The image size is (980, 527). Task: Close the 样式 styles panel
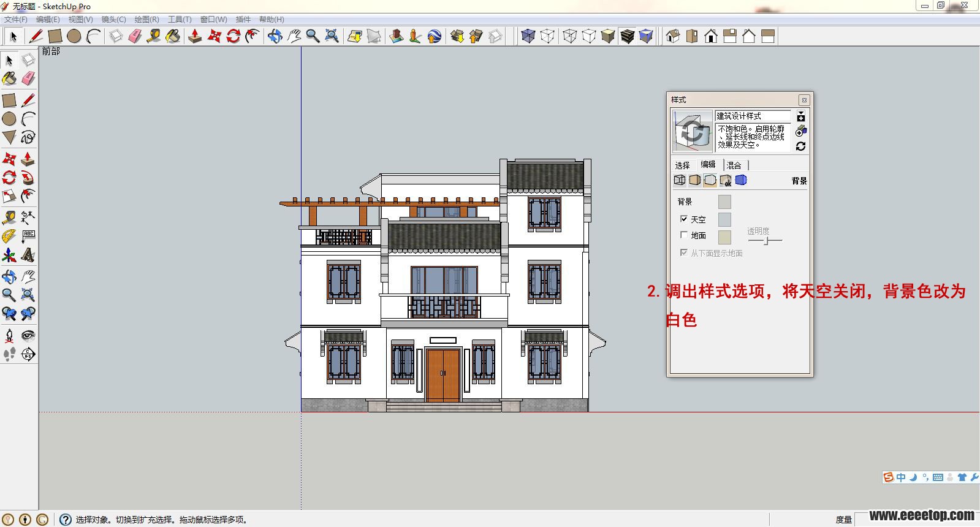804,99
